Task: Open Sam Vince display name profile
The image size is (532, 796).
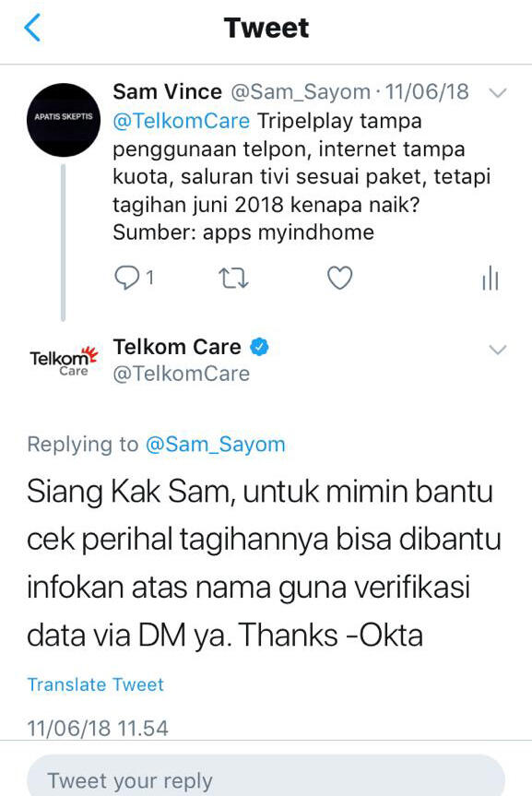Action: (x=168, y=92)
